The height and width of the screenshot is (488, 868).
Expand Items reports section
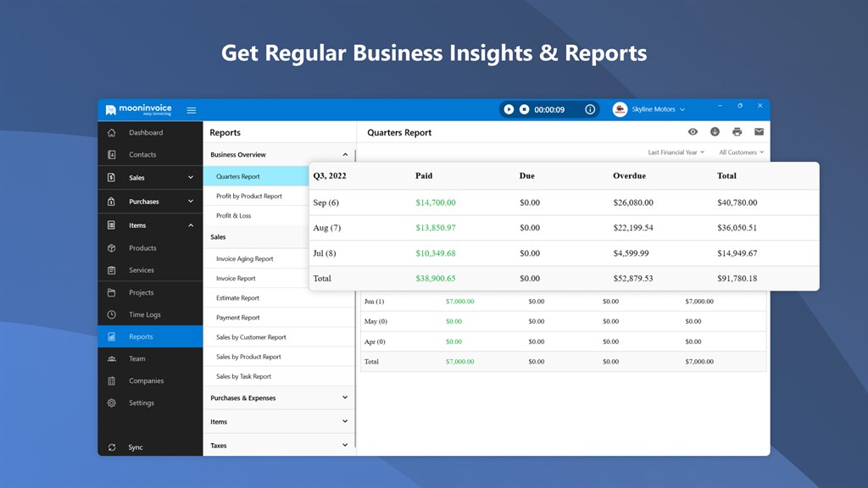tap(279, 422)
